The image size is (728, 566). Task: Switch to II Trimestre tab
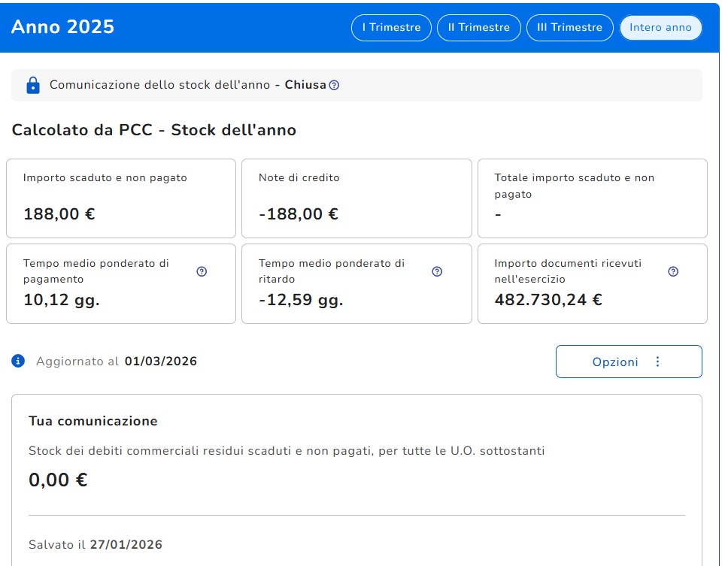click(x=478, y=28)
